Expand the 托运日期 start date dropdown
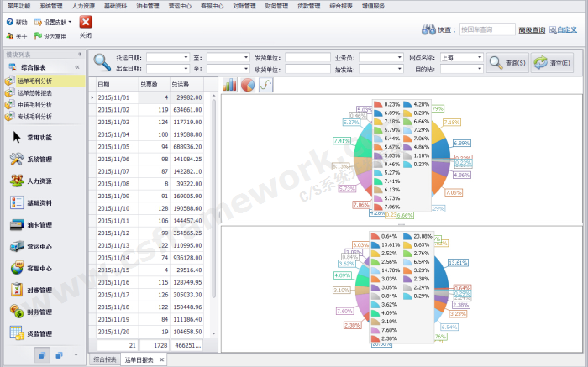Image resolution: width=588 pixels, height=367 pixels. (185, 58)
